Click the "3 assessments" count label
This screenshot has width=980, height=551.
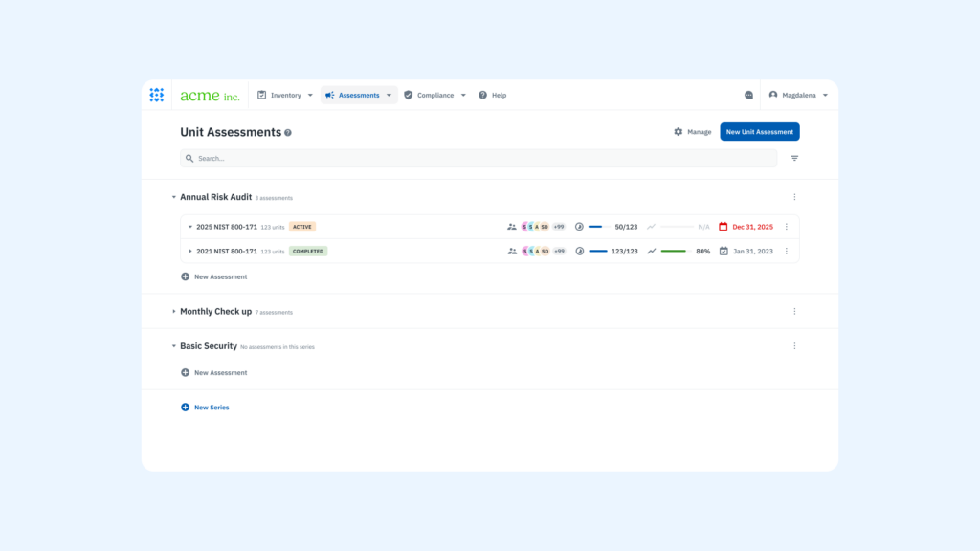point(274,198)
